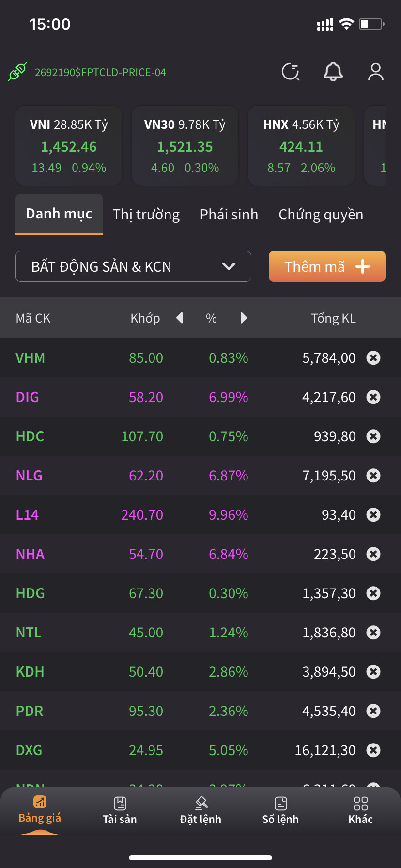The image size is (401, 868).
Task: Remove VHM from the watchlist
Action: pyautogui.click(x=373, y=358)
